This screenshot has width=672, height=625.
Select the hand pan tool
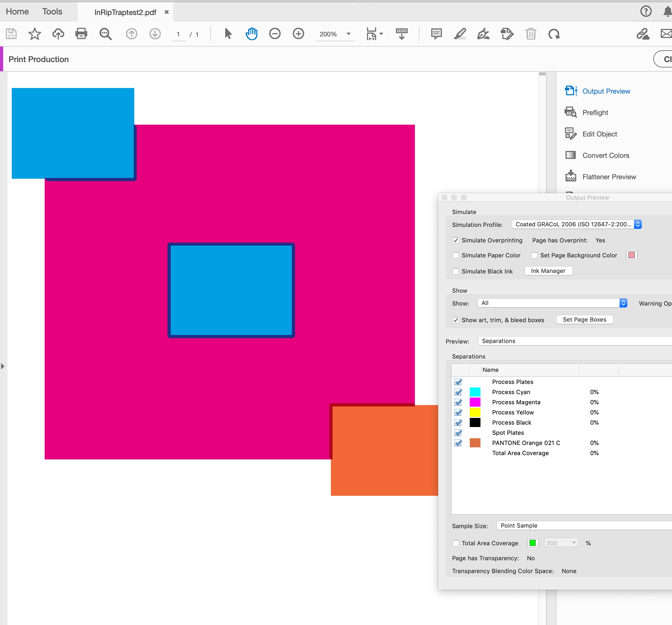[251, 34]
